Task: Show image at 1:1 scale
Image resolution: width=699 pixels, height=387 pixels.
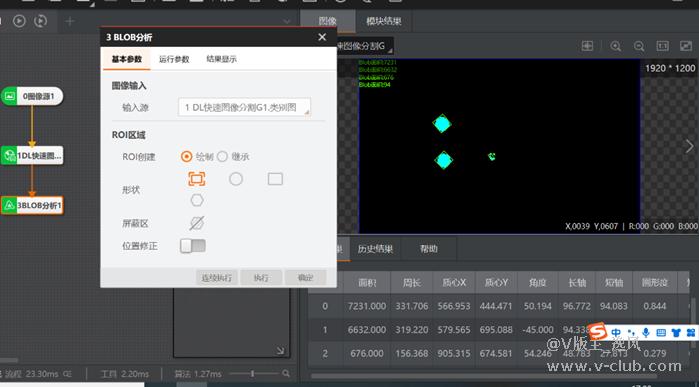Action: click(x=662, y=46)
